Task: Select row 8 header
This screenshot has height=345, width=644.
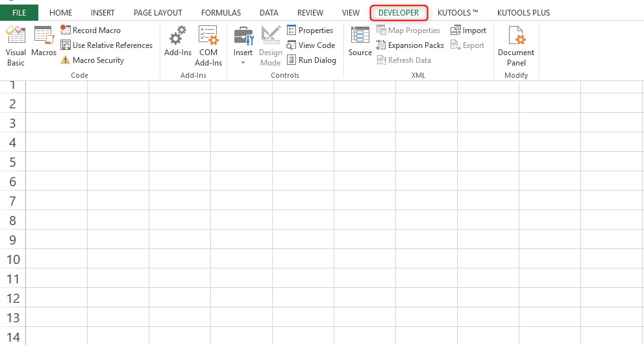Action: (x=13, y=220)
